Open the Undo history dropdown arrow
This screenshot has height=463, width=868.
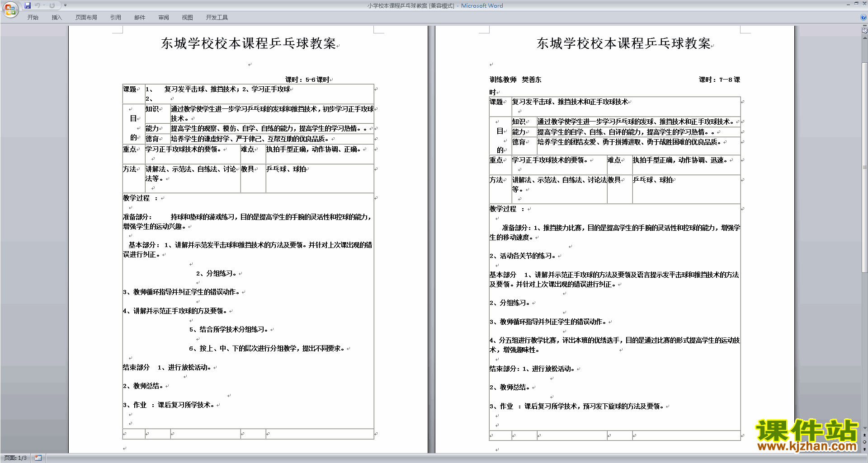(x=44, y=5)
